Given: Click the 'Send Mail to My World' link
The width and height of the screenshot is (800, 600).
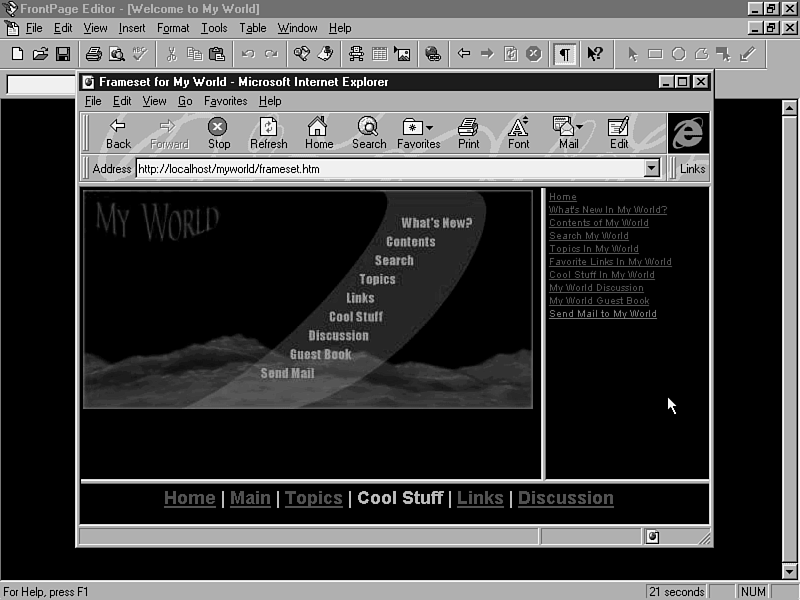Looking at the screenshot, I should (602, 314).
